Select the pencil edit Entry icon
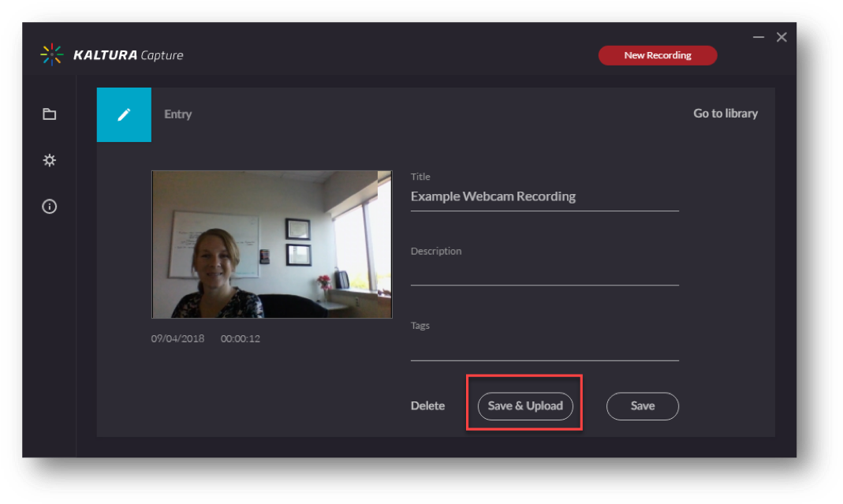This screenshot has height=504, width=843. [124, 114]
